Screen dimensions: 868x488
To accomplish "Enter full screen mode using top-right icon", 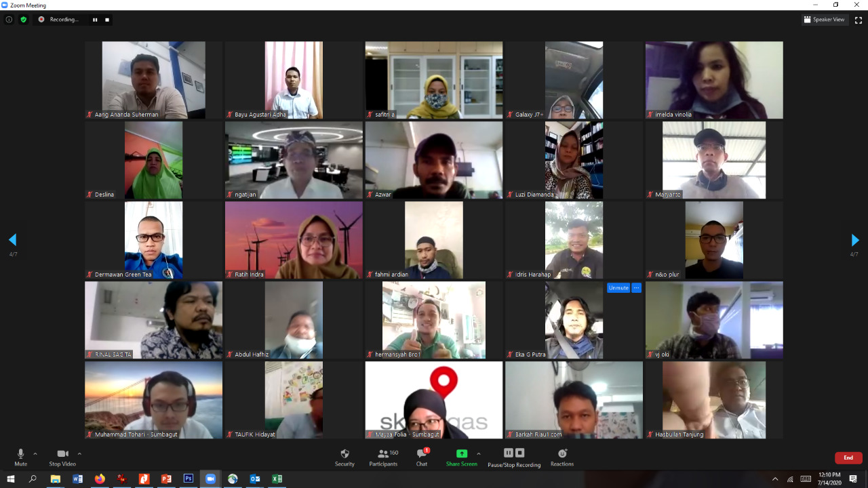I will [x=858, y=20].
